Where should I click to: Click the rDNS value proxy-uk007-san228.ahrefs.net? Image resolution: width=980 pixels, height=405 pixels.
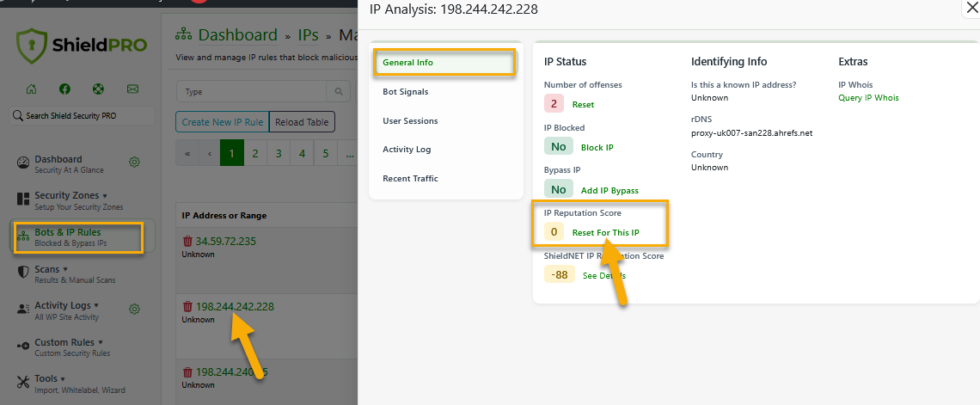coord(752,133)
